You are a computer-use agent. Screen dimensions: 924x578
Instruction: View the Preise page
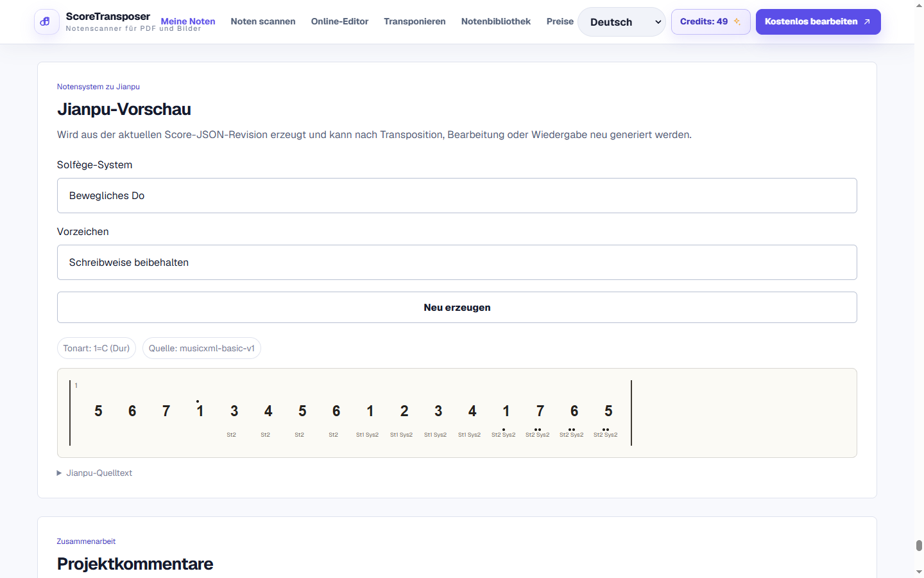[560, 21]
